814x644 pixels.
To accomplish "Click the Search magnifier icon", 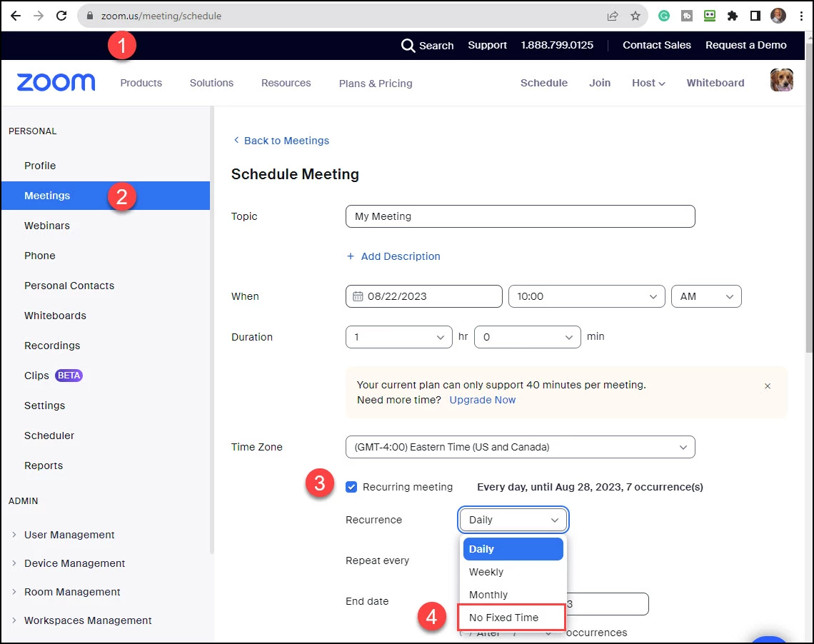I will click(408, 46).
